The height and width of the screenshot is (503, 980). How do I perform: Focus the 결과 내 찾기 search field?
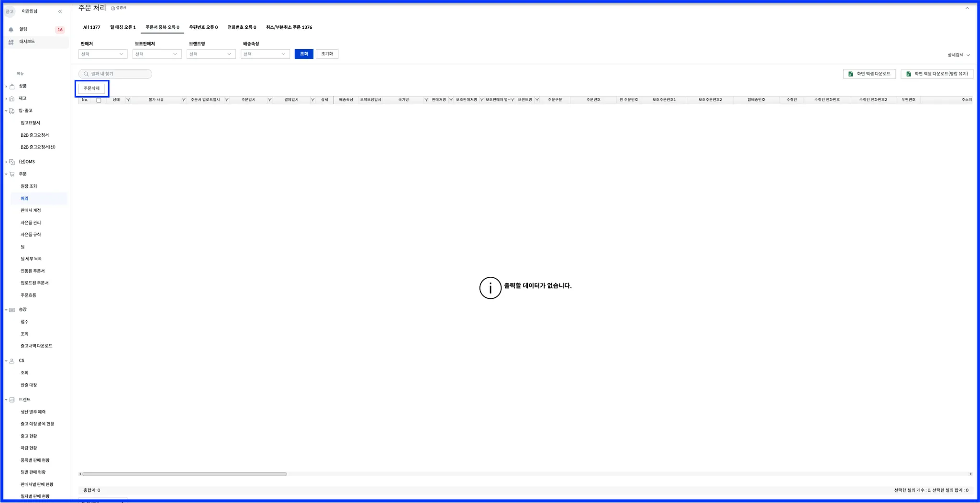point(115,74)
